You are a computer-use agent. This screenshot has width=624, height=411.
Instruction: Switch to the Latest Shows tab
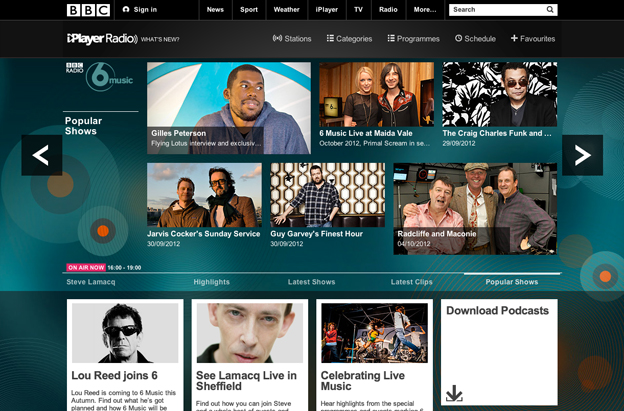coord(312,282)
